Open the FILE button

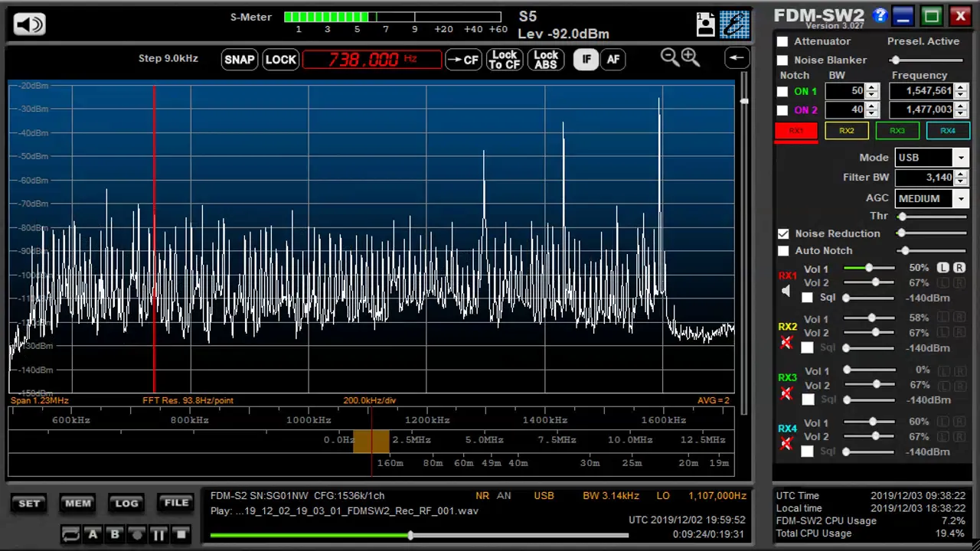coord(176,504)
